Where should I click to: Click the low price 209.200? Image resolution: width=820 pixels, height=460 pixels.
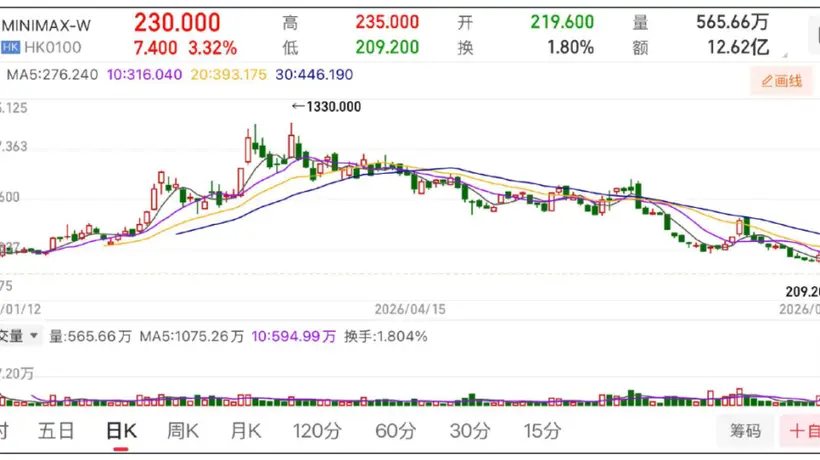tap(388, 48)
